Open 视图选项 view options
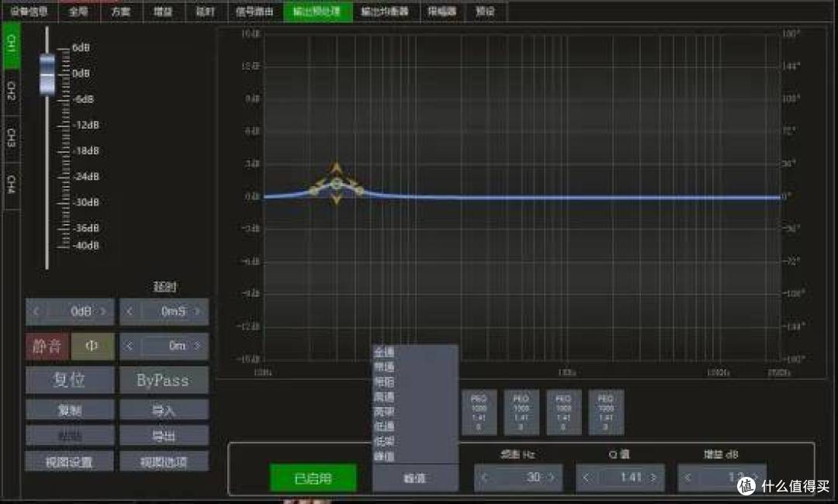 (164, 461)
